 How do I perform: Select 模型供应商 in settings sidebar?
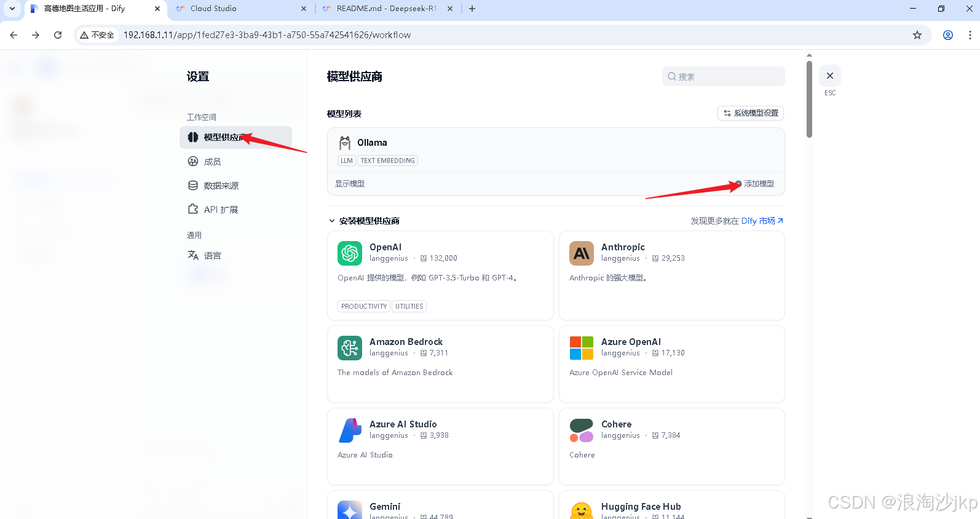[235, 137]
